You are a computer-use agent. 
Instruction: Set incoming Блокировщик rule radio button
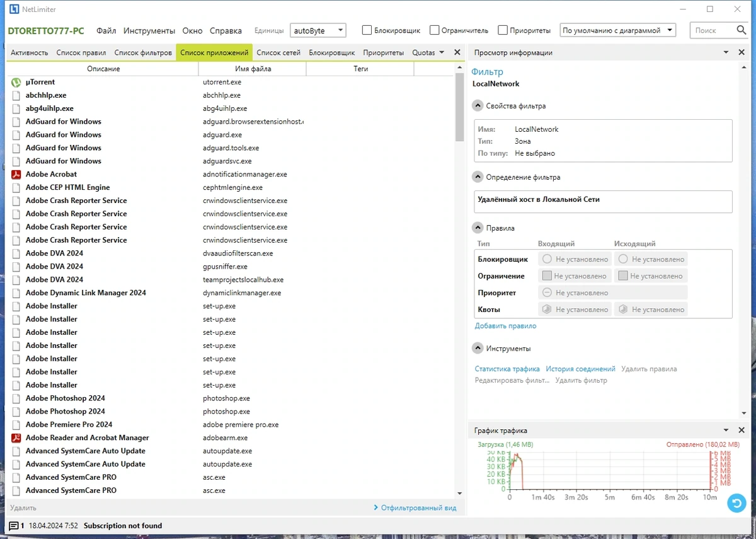pyautogui.click(x=547, y=258)
